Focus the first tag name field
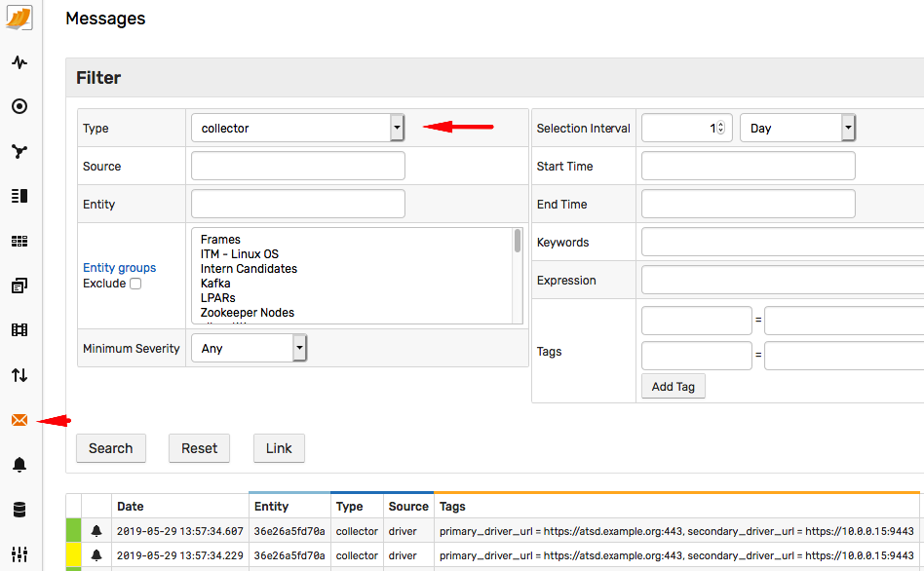The width and height of the screenshot is (924, 571). (x=697, y=320)
